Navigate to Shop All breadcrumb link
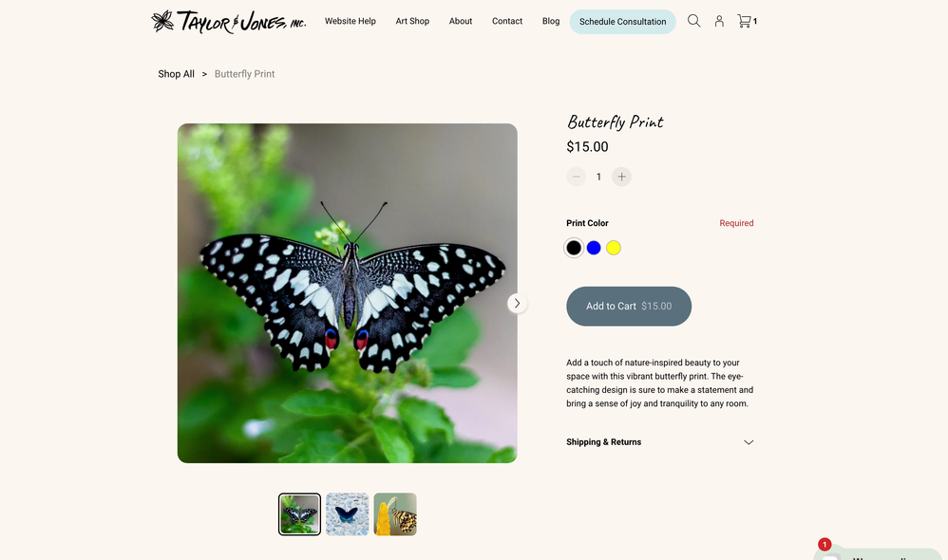The height and width of the screenshot is (560, 948). [x=176, y=74]
